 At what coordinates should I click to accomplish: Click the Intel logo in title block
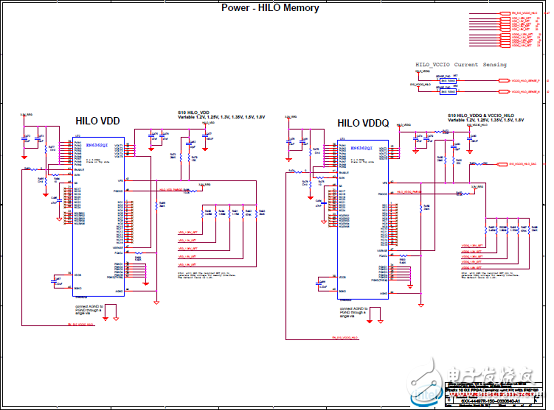pos(427,395)
